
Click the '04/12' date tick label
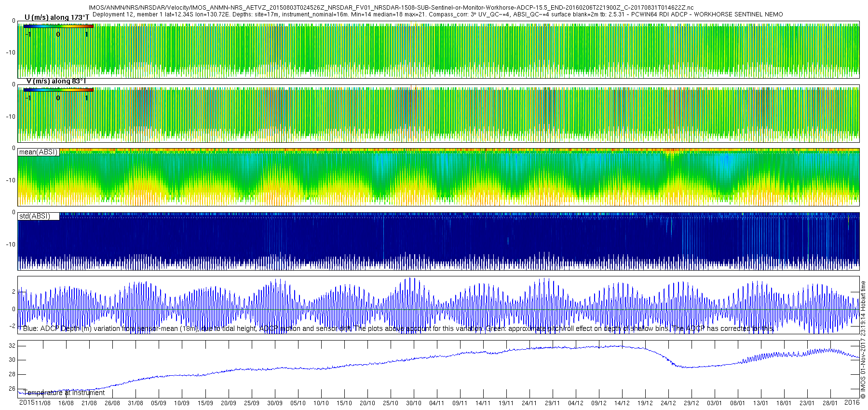coord(575,403)
